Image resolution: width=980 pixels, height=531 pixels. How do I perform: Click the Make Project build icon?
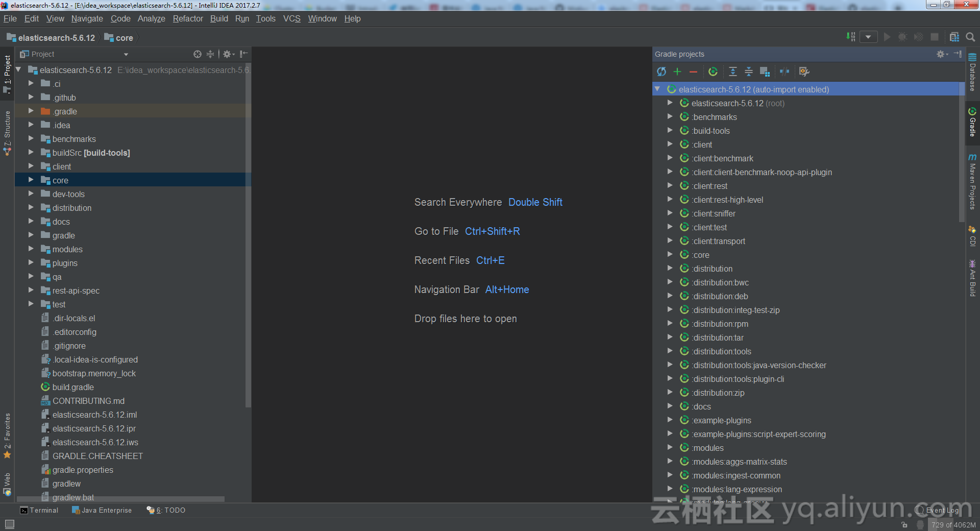coord(850,37)
